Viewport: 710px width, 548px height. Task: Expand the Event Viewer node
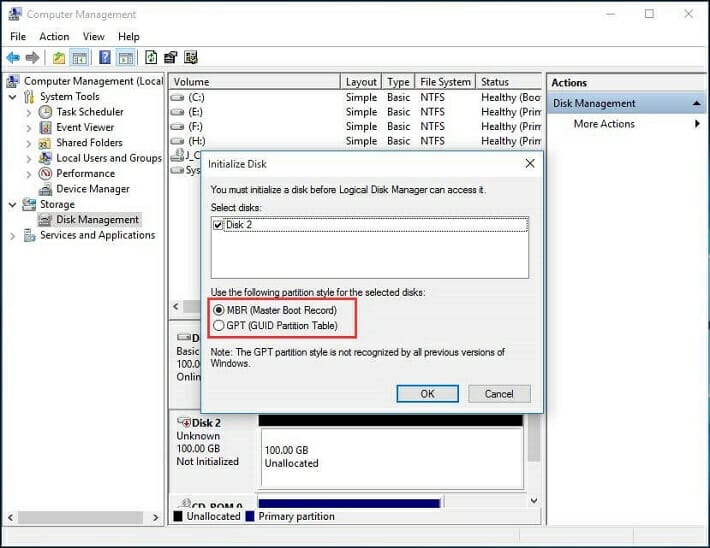(29, 128)
